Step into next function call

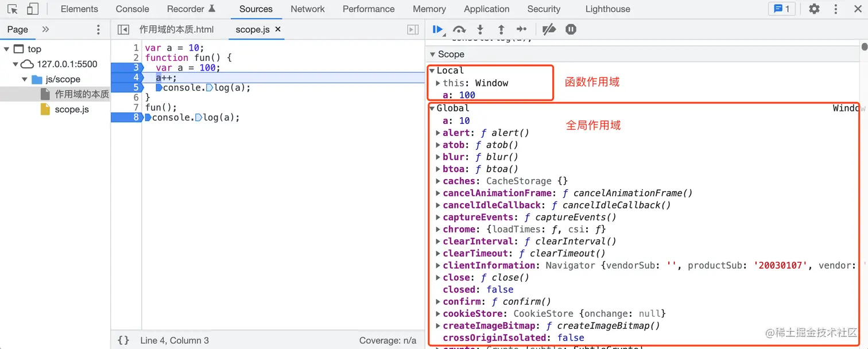pos(480,29)
